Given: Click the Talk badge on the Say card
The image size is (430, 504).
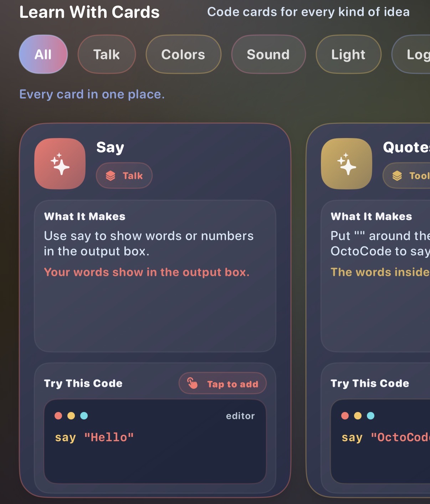Looking at the screenshot, I should click(x=124, y=175).
